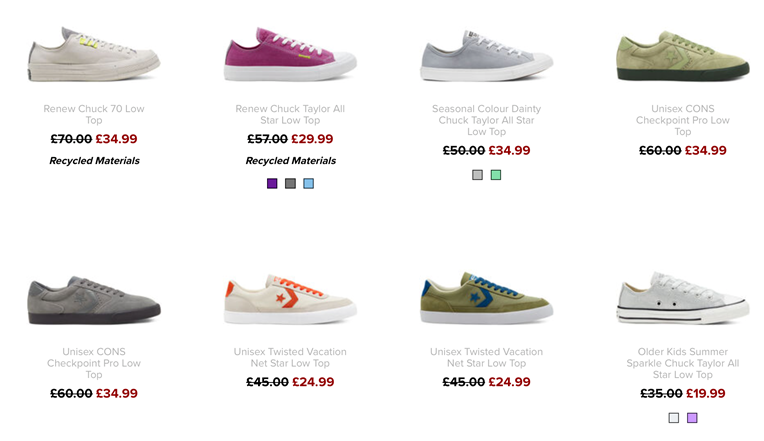The height and width of the screenshot is (441, 764).
Task: View the grey Seasonal Colour Dainty shoe image
Action: point(486,55)
